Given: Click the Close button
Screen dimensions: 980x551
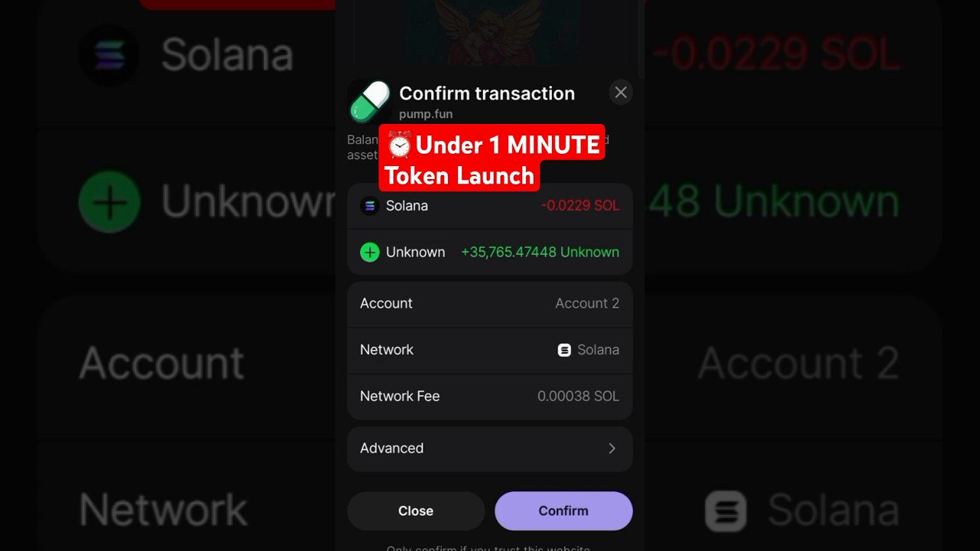Looking at the screenshot, I should (416, 511).
